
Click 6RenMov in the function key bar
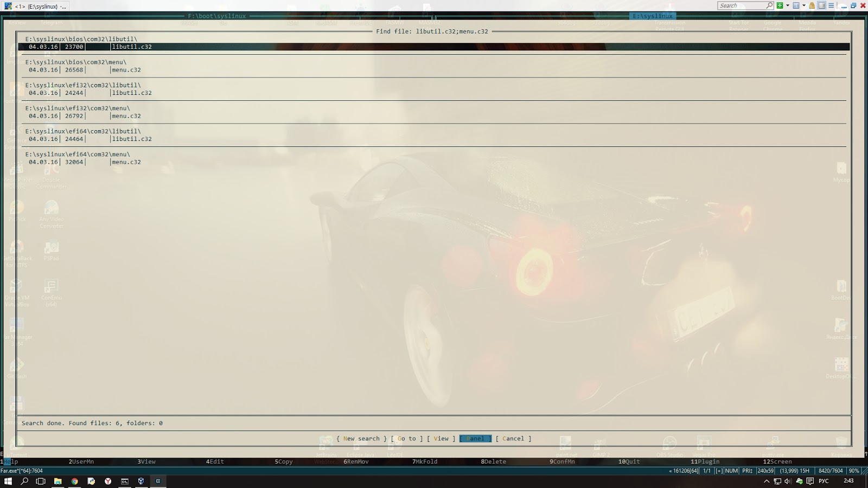pos(356,462)
